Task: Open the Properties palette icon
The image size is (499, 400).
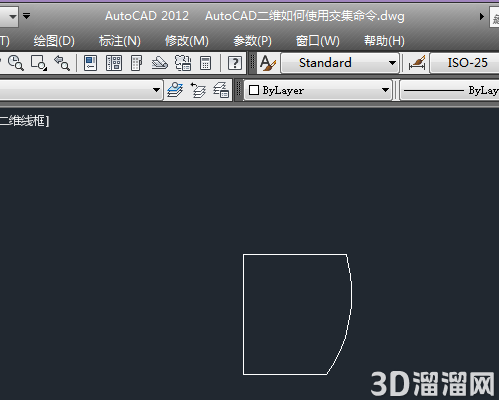Action: [90, 63]
